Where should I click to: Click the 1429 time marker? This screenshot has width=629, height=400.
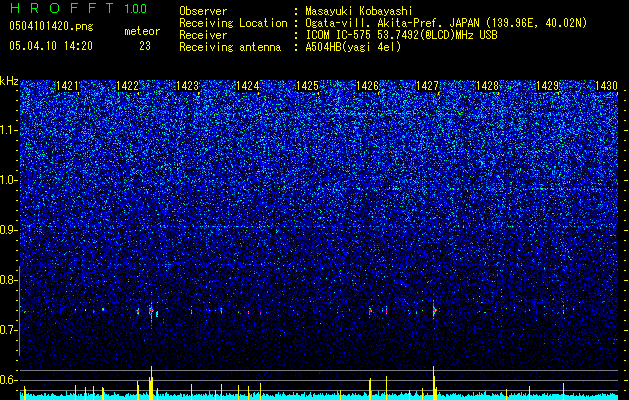point(547,86)
